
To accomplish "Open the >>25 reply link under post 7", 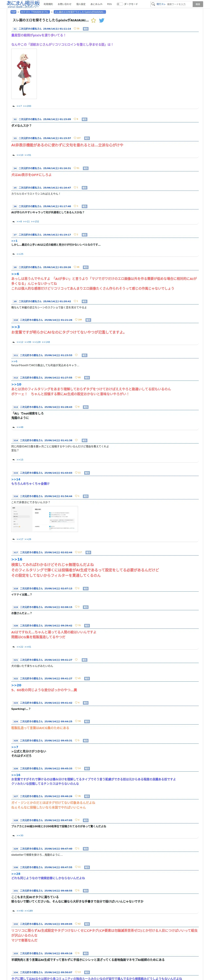I will pyautogui.click(x=20, y=254).
